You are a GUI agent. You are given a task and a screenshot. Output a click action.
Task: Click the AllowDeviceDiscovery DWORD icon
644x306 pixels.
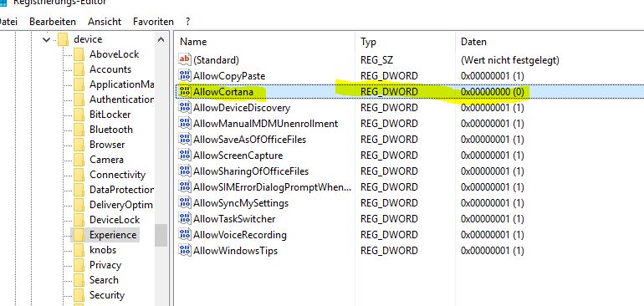[x=185, y=108]
